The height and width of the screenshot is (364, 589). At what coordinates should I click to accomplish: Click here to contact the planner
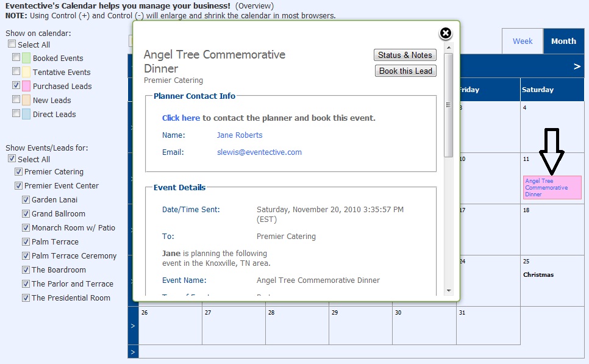[x=181, y=118]
